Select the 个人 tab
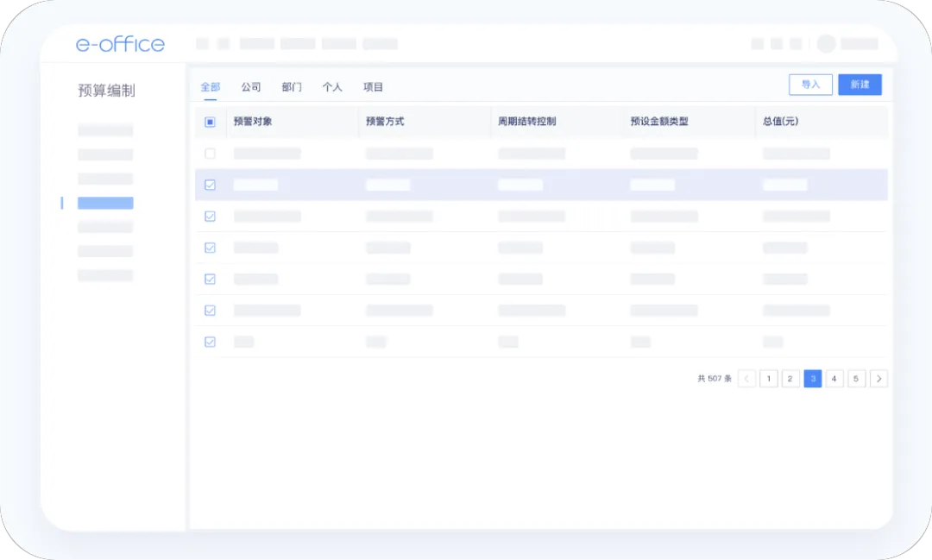This screenshot has height=560, width=932. point(332,87)
